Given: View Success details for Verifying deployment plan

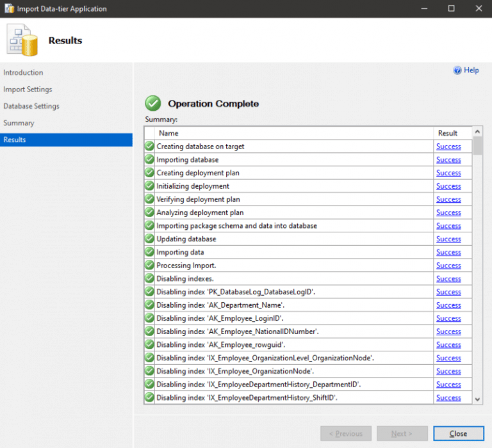Looking at the screenshot, I should tap(448, 200).
